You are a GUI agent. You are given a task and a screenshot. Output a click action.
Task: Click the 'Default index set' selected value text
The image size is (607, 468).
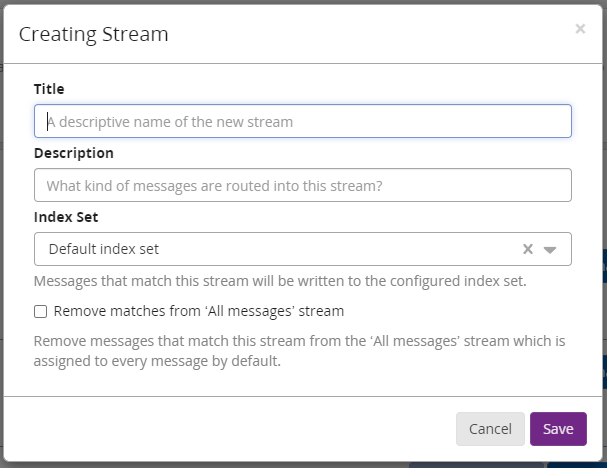(x=104, y=250)
